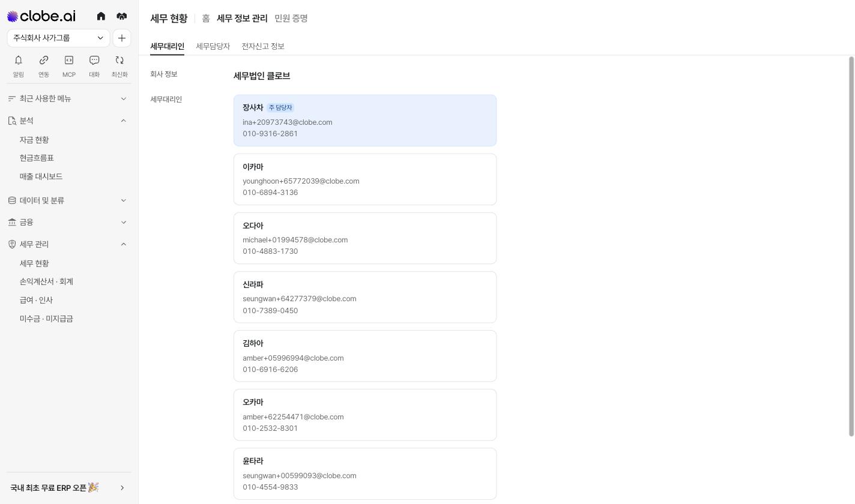Select the 윤타라 contact card

[365, 473]
